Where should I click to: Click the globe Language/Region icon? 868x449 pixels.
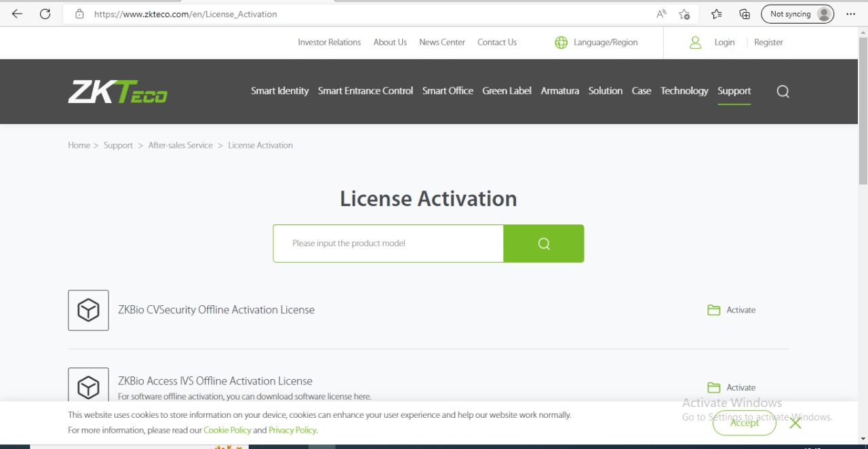click(561, 43)
